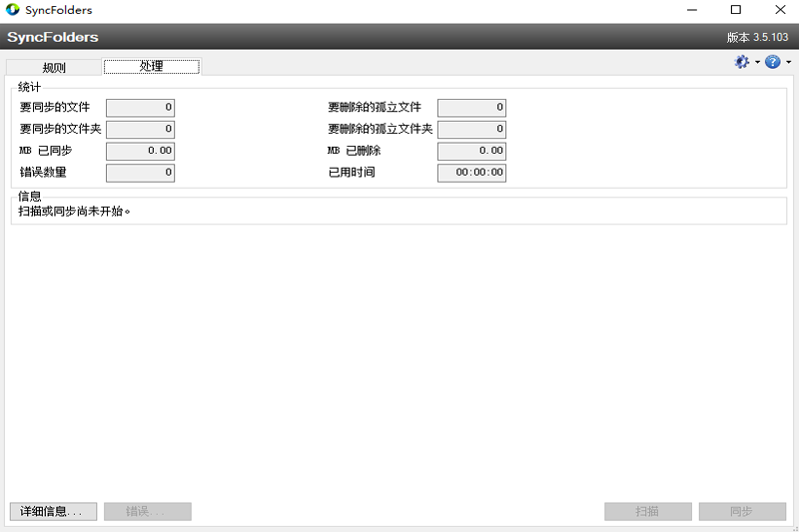The image size is (799, 532).
Task: Click the 错误数量 value field
Action: [x=140, y=173]
